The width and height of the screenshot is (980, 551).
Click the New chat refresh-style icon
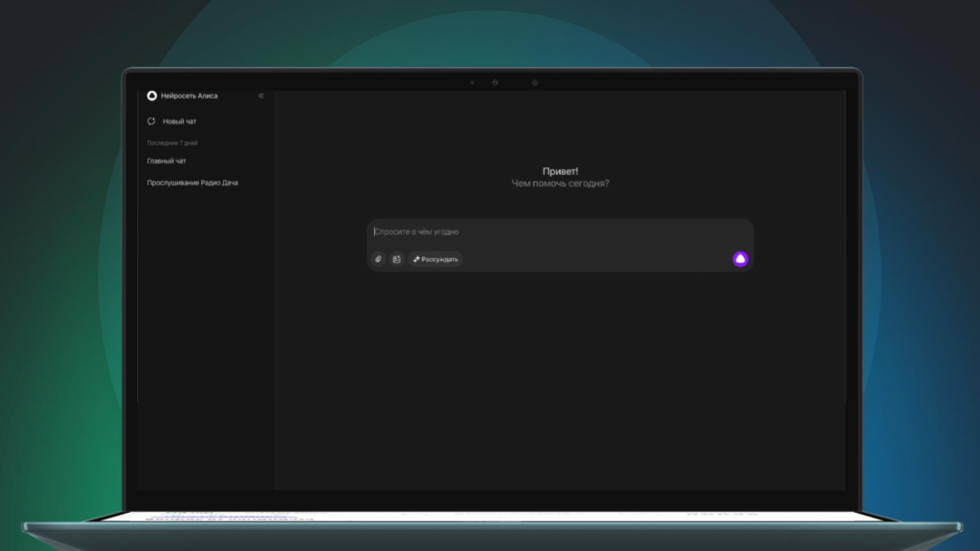pos(151,121)
